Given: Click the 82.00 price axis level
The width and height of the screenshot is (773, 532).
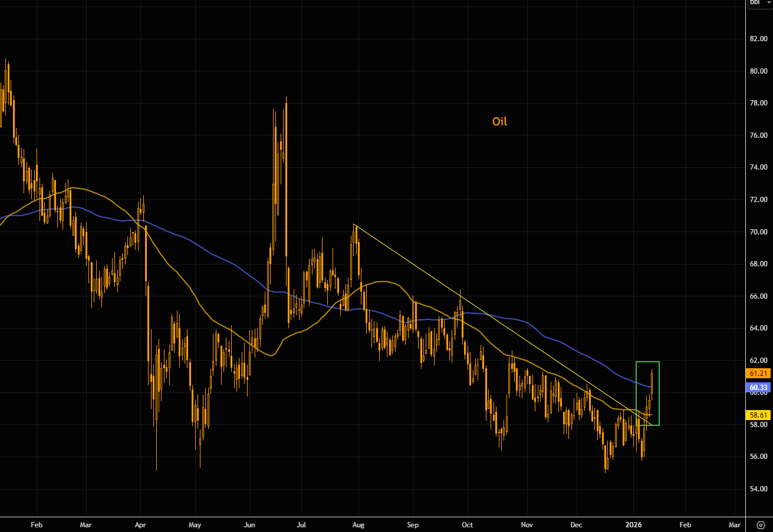Looking at the screenshot, I should click(758, 39).
